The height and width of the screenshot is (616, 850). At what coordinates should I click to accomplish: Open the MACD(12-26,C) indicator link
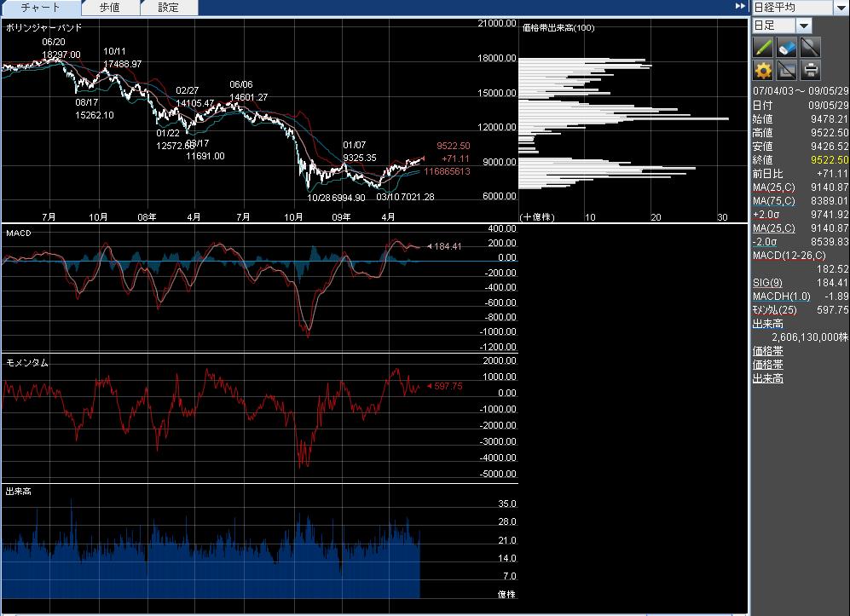789,256
